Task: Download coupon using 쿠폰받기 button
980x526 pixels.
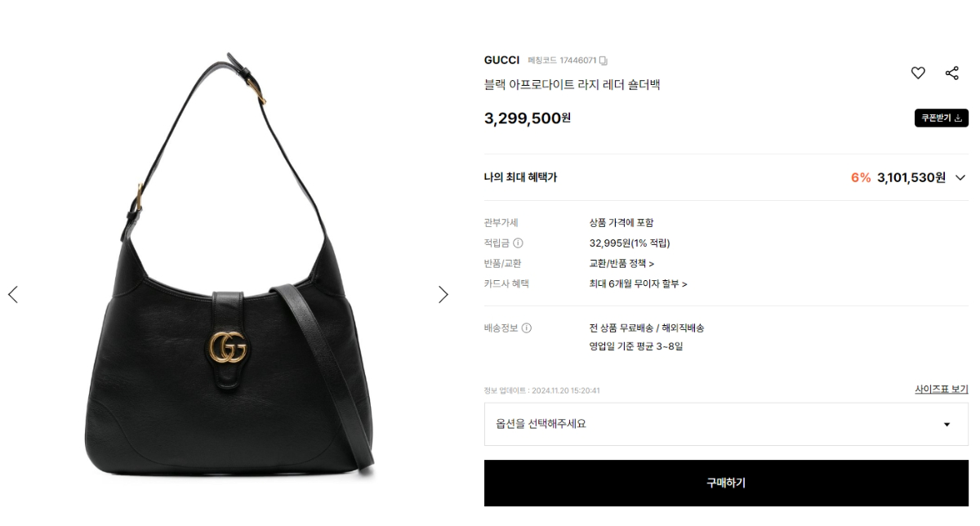Action: pos(941,118)
